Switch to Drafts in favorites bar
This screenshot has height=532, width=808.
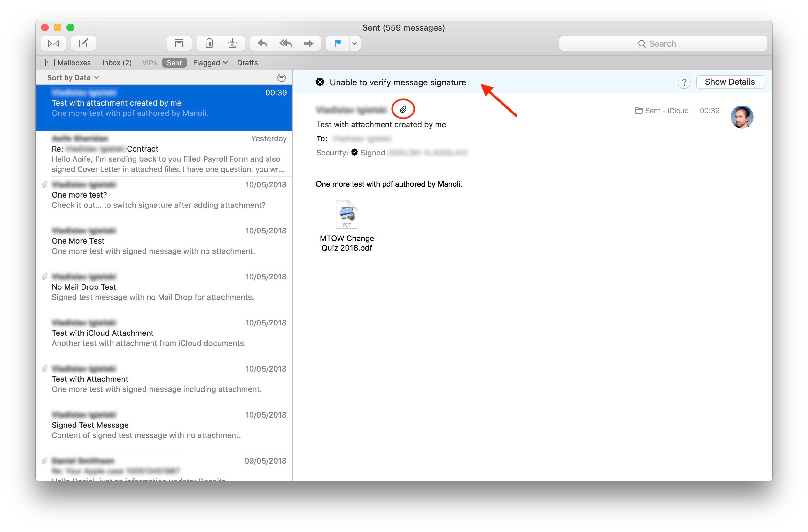247,63
